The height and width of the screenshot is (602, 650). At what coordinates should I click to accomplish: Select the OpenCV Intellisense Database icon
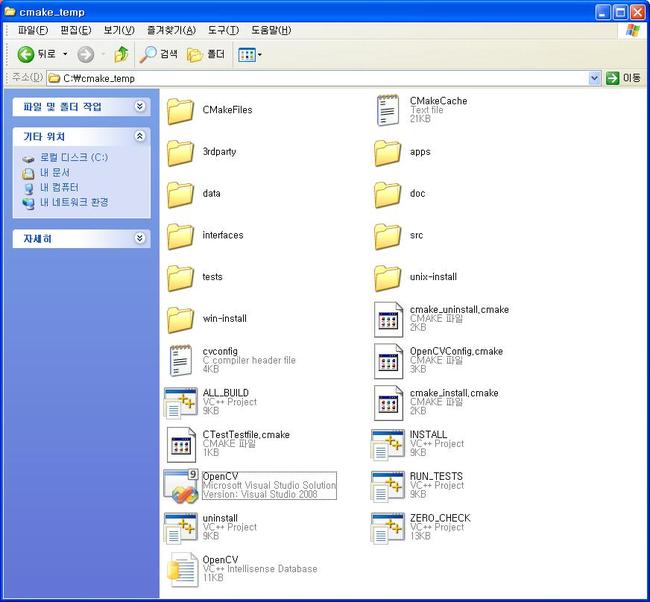click(182, 569)
